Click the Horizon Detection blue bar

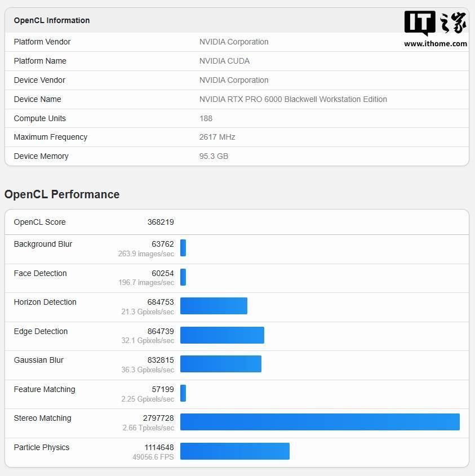coord(214,306)
